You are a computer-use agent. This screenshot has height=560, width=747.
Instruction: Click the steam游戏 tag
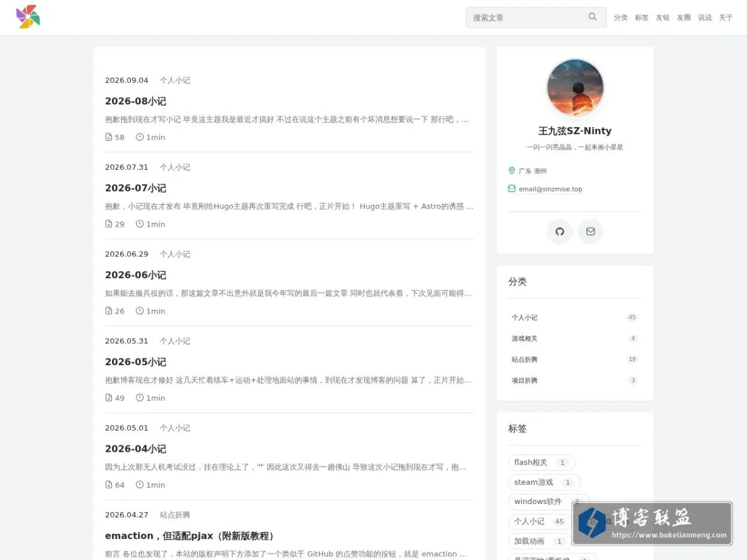coord(544,482)
